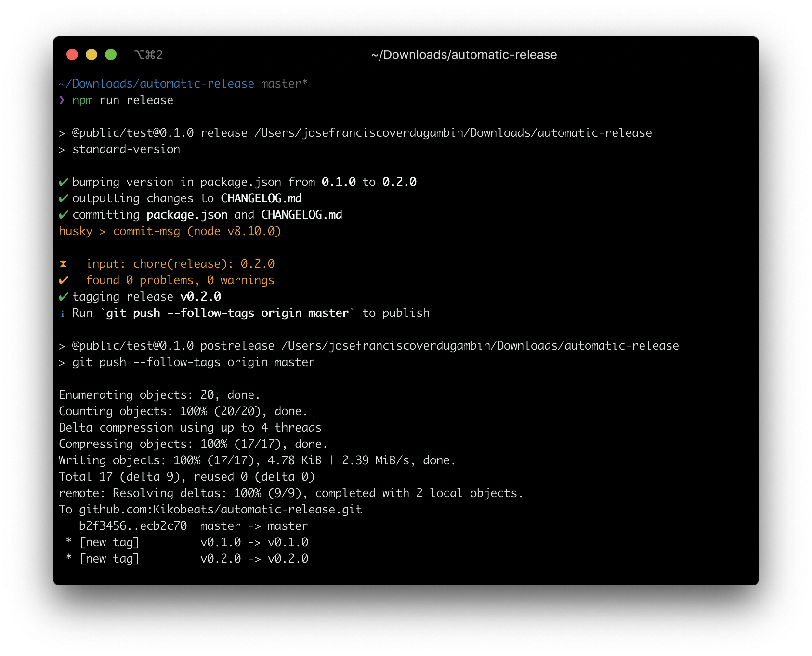Click the green npm command word

coord(82,101)
